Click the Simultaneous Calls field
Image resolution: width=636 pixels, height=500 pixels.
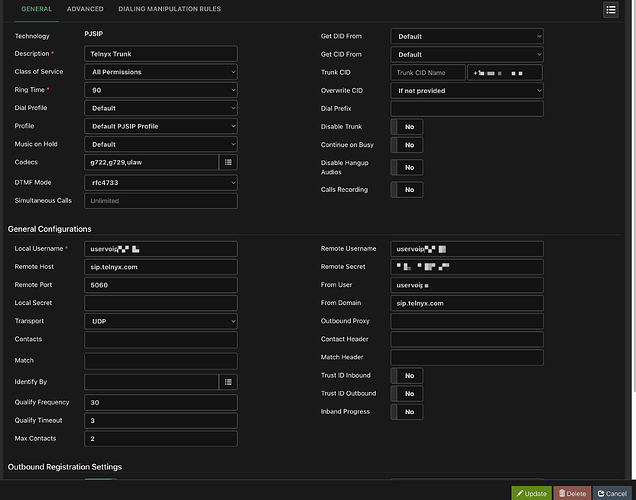point(161,201)
